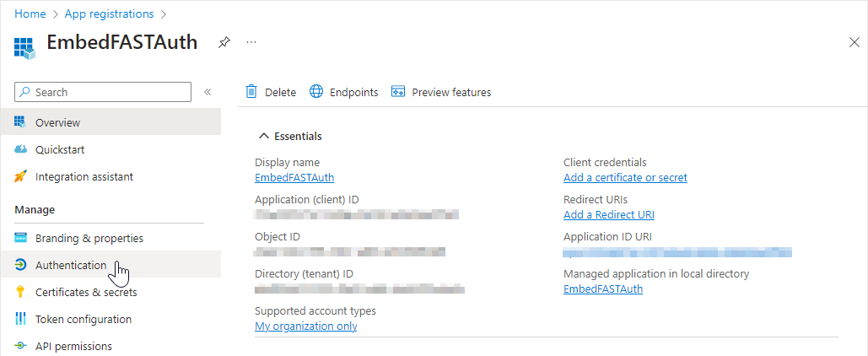The width and height of the screenshot is (868, 356).
Task: Launch Integration assistant rocket icon
Action: tap(21, 177)
